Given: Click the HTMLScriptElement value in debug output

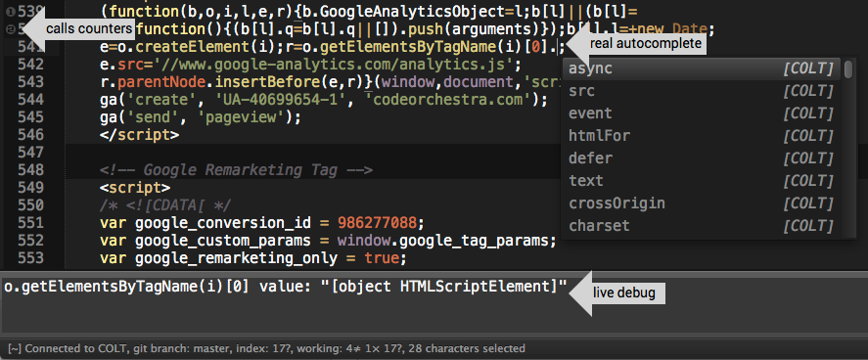Looking at the screenshot, I should (444, 288).
